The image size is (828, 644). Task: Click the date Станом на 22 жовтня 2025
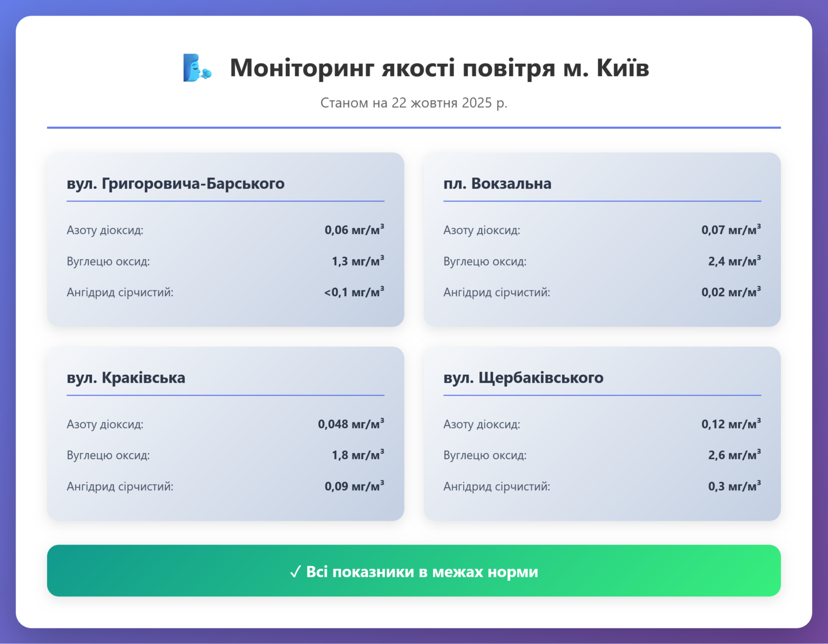tap(413, 103)
